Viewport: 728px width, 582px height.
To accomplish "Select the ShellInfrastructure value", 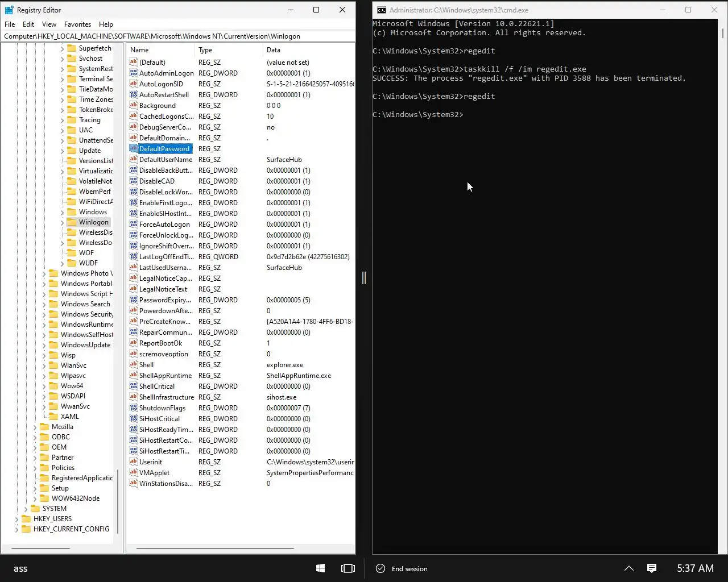I will tap(167, 397).
